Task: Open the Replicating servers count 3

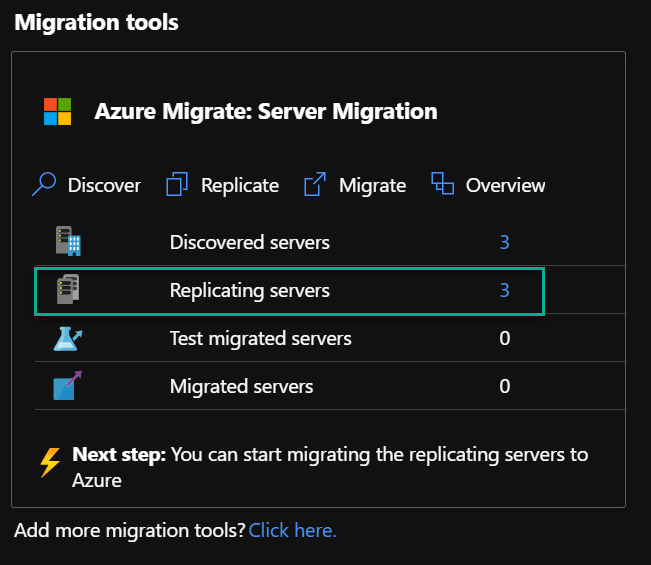Action: (504, 290)
